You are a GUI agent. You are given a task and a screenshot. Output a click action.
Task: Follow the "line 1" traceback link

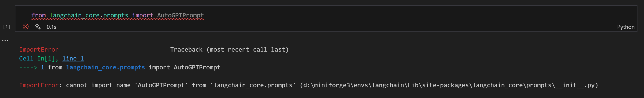pyautogui.click(x=73, y=58)
